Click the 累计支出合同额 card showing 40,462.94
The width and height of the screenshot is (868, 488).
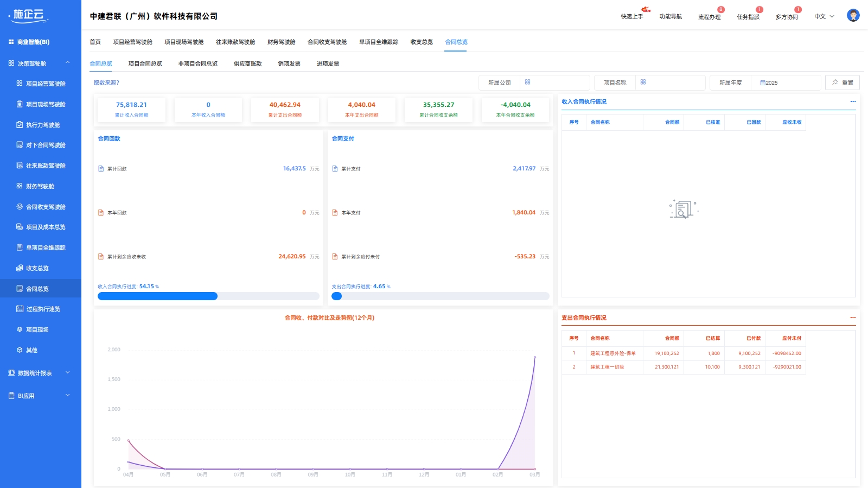[285, 109]
